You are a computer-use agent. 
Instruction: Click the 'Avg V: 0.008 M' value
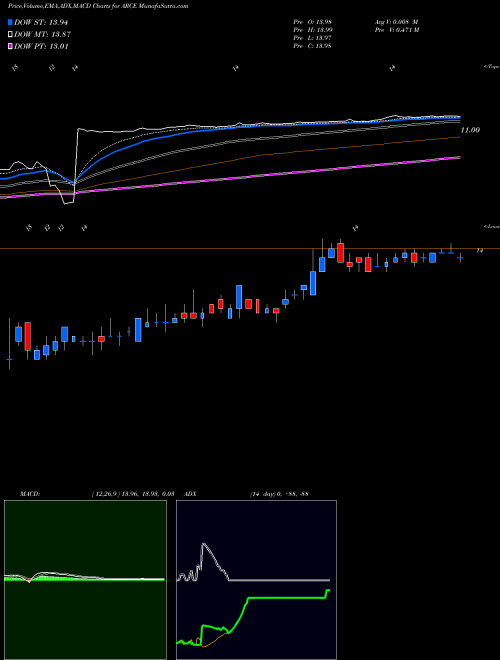396,22
